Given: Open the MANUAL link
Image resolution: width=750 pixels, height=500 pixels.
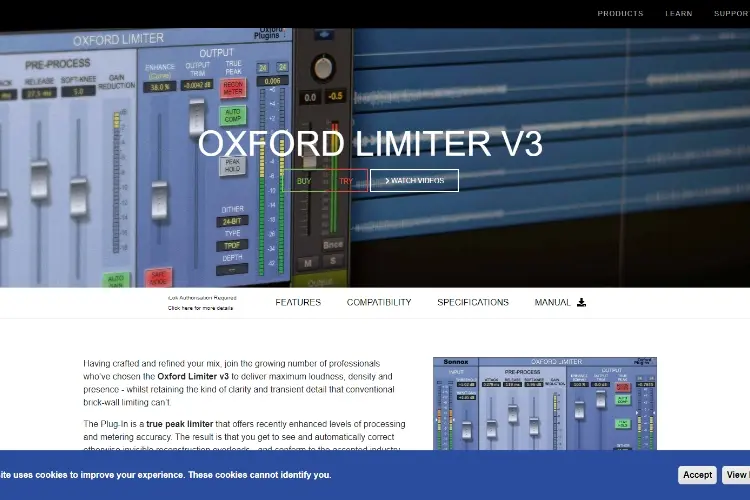Looking at the screenshot, I should coord(552,302).
